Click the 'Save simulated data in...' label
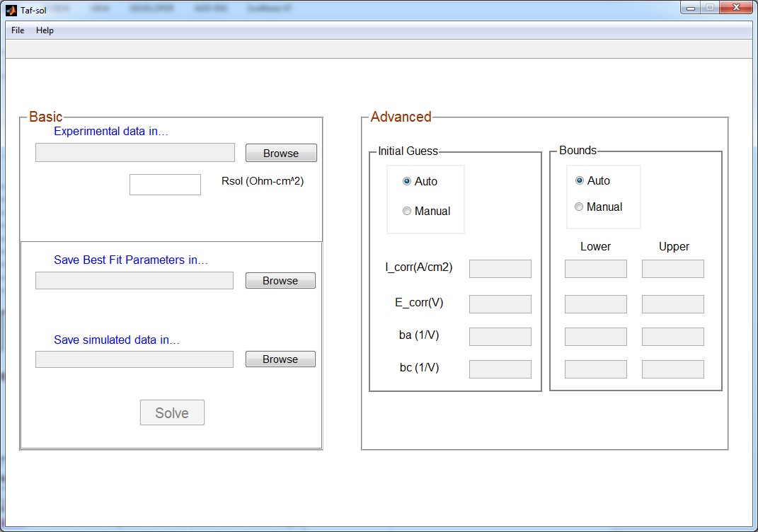The image size is (758, 532). [117, 340]
